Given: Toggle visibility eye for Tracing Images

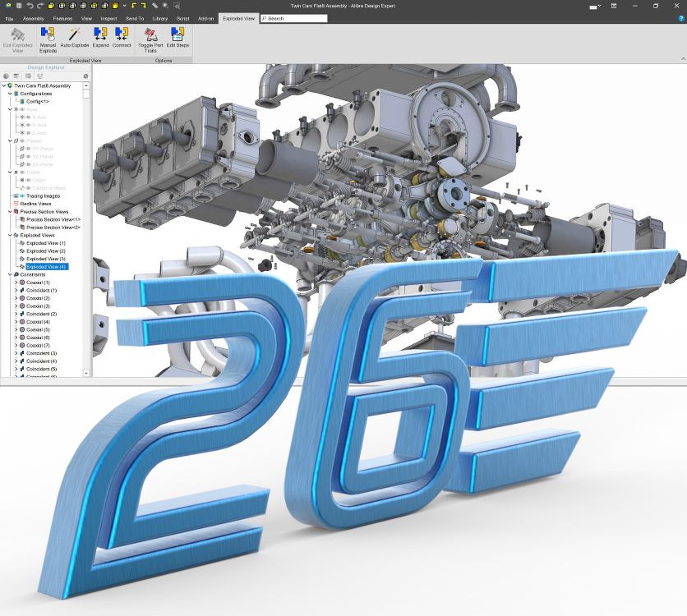Looking at the screenshot, I should click(23, 196).
